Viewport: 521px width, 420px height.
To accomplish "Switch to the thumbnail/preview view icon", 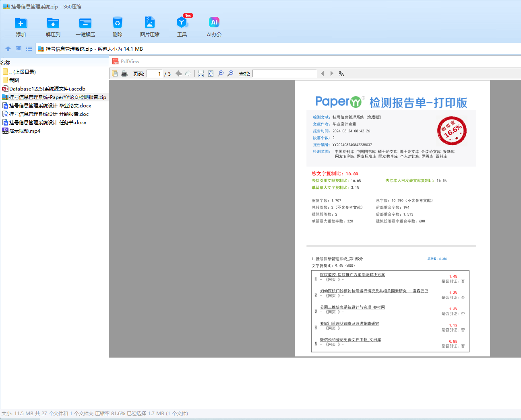I will point(19,49).
